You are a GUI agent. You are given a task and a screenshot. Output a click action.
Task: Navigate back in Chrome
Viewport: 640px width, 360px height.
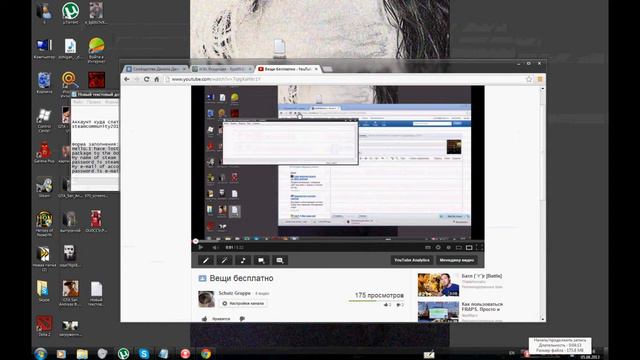pyautogui.click(x=127, y=79)
